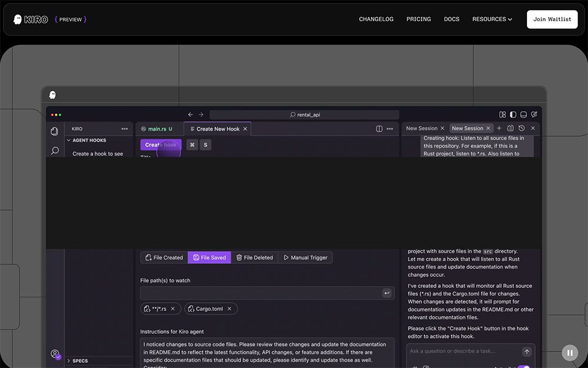The width and height of the screenshot is (588, 368).
Task: Open editor more actions three dots
Action: tap(390, 129)
